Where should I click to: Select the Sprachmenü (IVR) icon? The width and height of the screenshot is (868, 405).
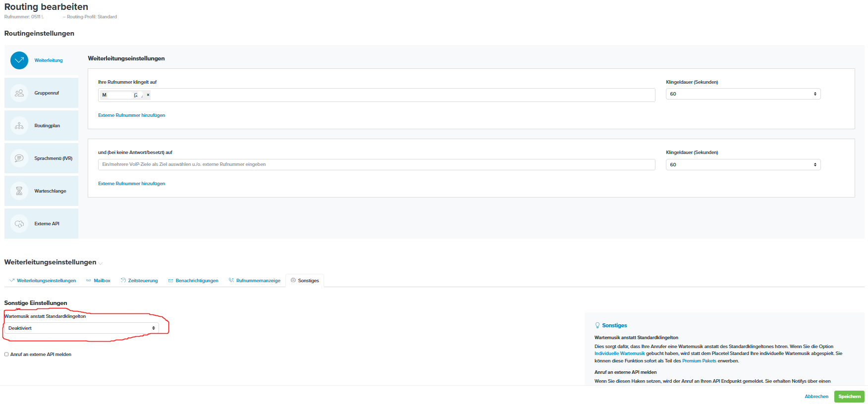click(x=19, y=158)
